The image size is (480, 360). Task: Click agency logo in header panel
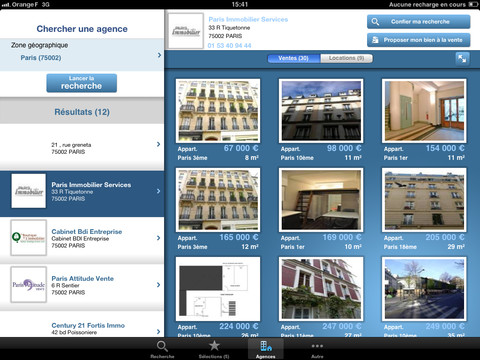pyautogui.click(x=186, y=31)
